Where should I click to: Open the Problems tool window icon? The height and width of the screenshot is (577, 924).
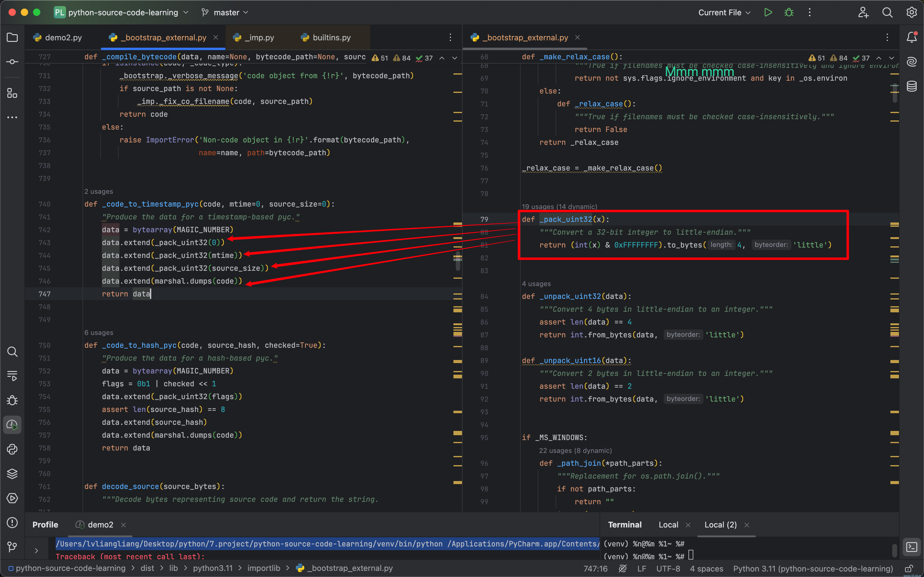coord(12,522)
